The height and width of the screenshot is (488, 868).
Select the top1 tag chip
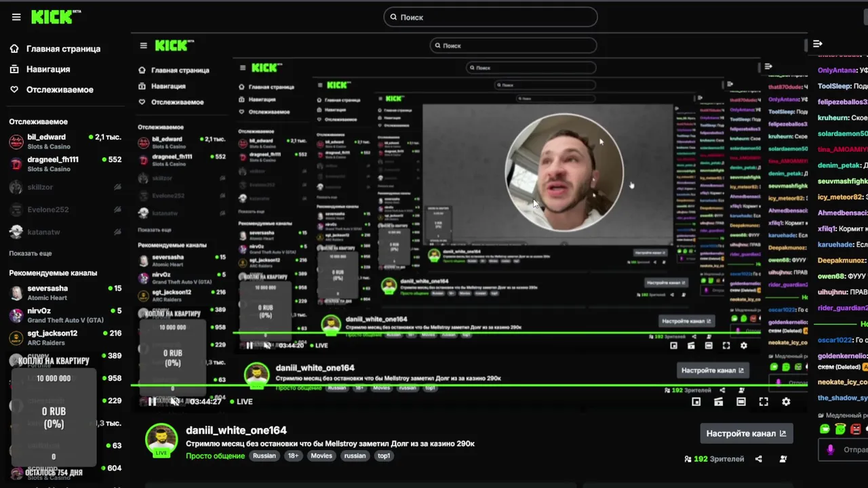(x=384, y=456)
